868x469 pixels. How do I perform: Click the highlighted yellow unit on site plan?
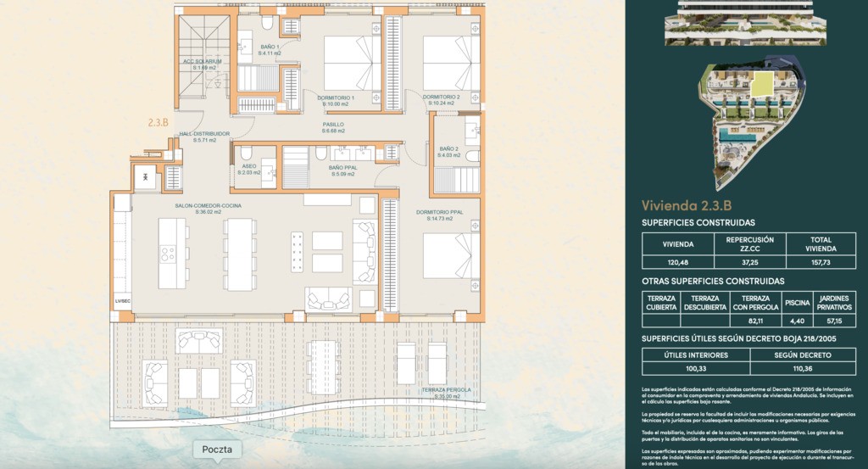click(762, 83)
